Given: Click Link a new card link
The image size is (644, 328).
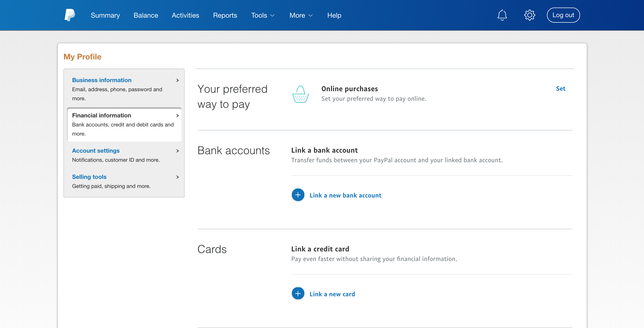Looking at the screenshot, I should tap(332, 294).
